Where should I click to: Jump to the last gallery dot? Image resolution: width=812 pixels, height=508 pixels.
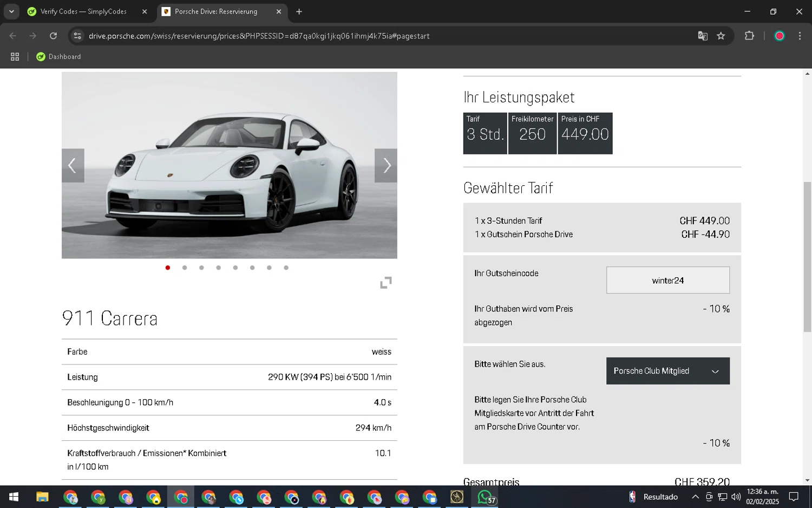(286, 268)
